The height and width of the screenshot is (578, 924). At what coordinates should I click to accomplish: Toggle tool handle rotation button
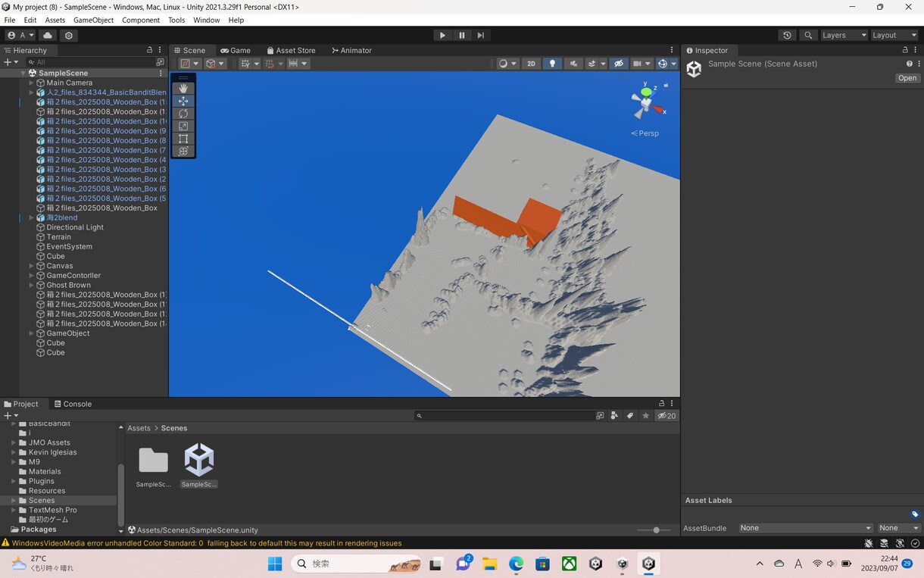215,64
